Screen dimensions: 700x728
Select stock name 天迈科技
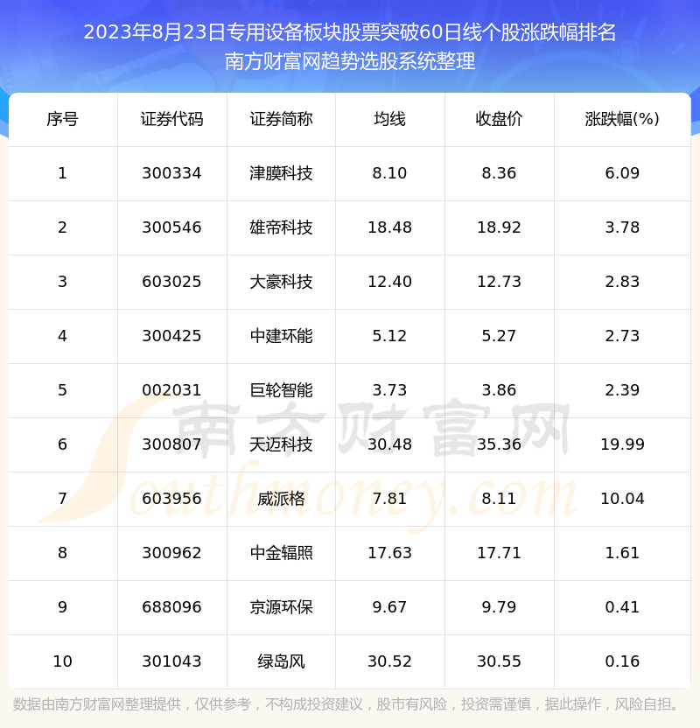[281, 444]
